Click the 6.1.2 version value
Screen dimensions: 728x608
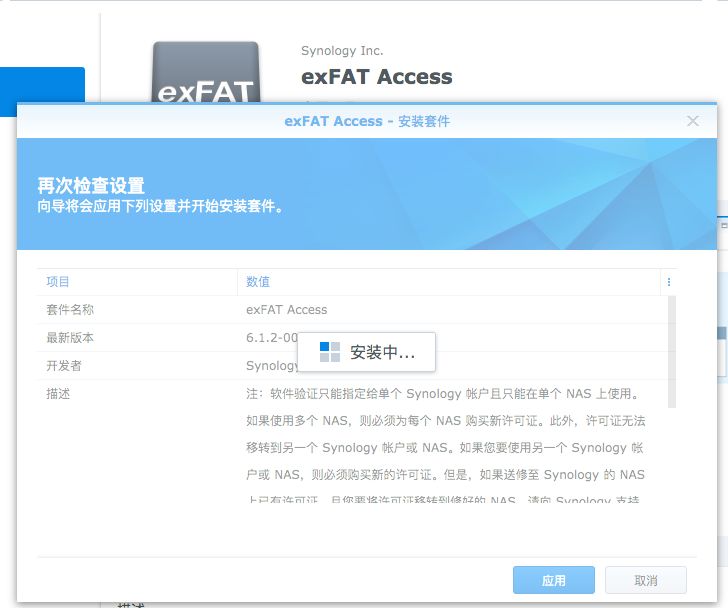click(272, 337)
